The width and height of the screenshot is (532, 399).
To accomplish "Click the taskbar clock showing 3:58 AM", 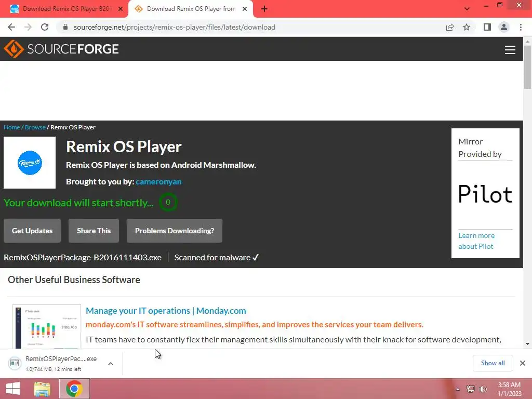I will click(x=509, y=389).
